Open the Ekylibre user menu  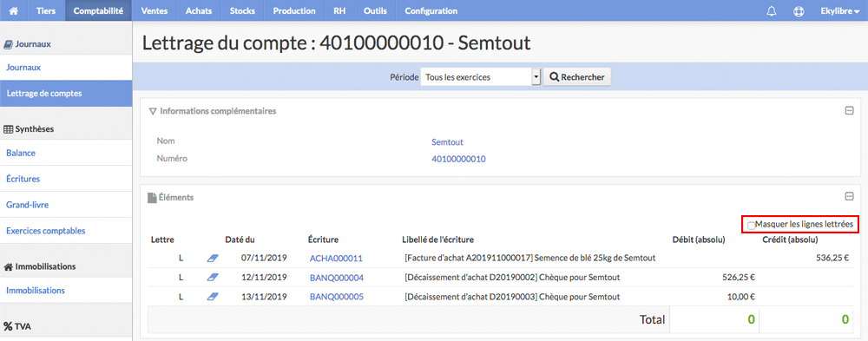point(839,10)
